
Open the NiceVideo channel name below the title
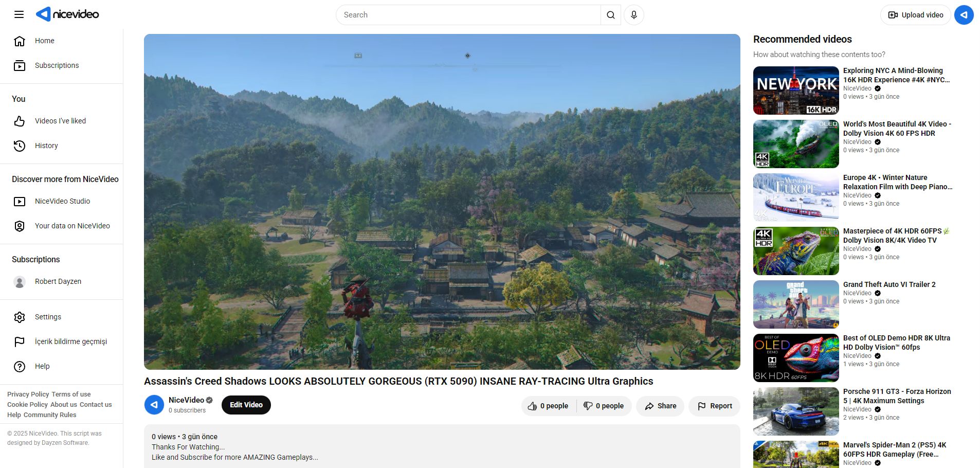(x=186, y=400)
